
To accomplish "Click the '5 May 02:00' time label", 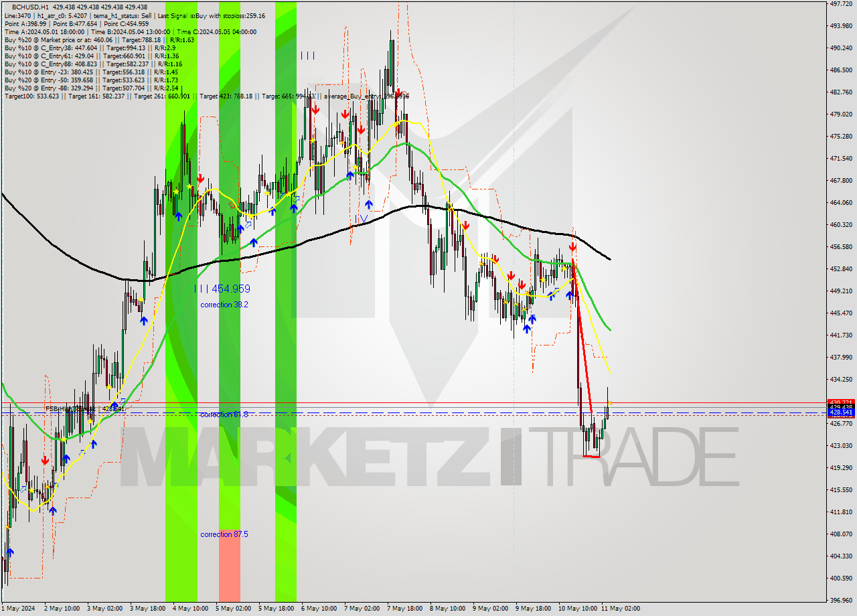I will click(233, 609).
